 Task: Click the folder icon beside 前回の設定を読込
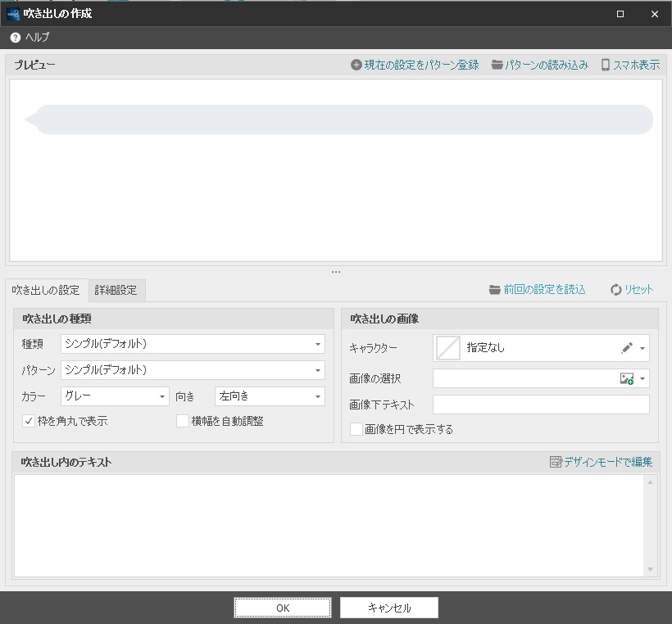click(494, 290)
